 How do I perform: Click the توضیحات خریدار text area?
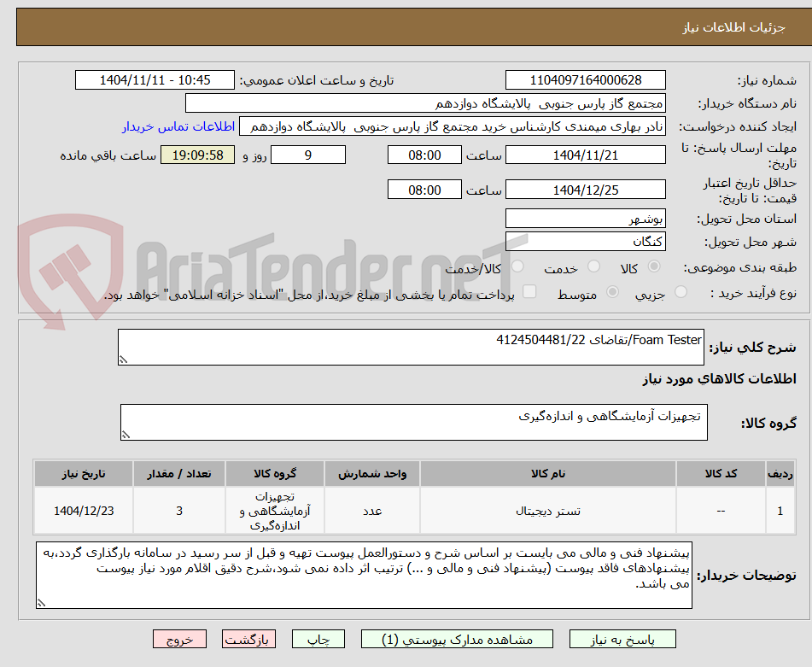point(364,576)
